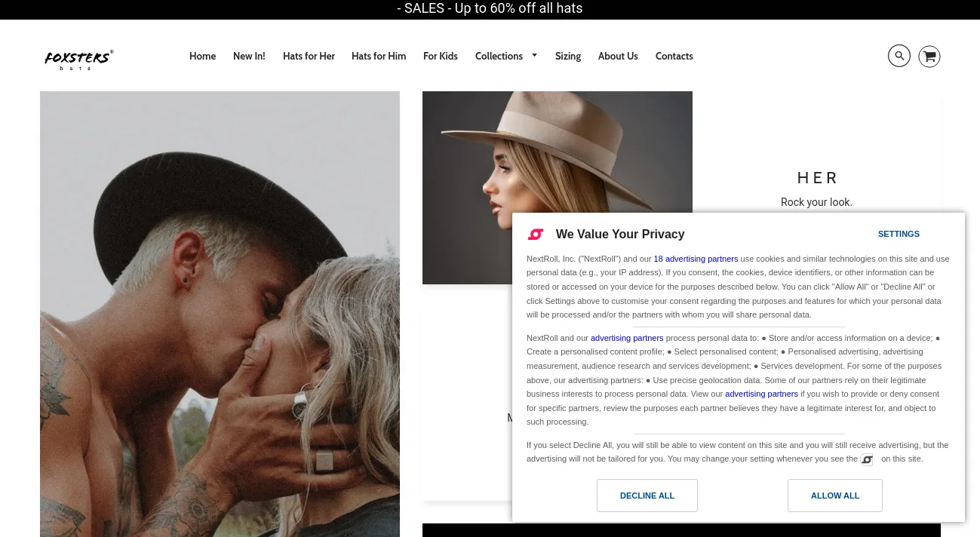This screenshot has height=537, width=980.
Task: Click the HER heading
Action: pos(818,178)
